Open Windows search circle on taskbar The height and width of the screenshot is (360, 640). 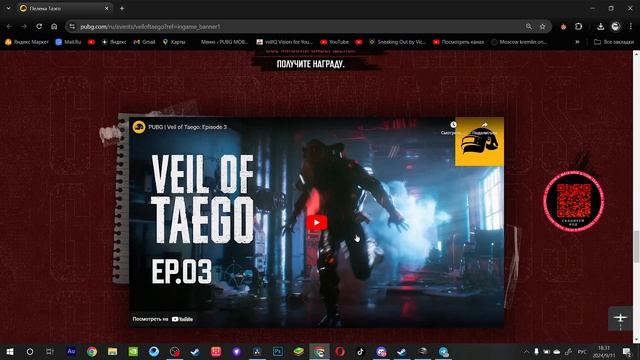[x=30, y=351]
